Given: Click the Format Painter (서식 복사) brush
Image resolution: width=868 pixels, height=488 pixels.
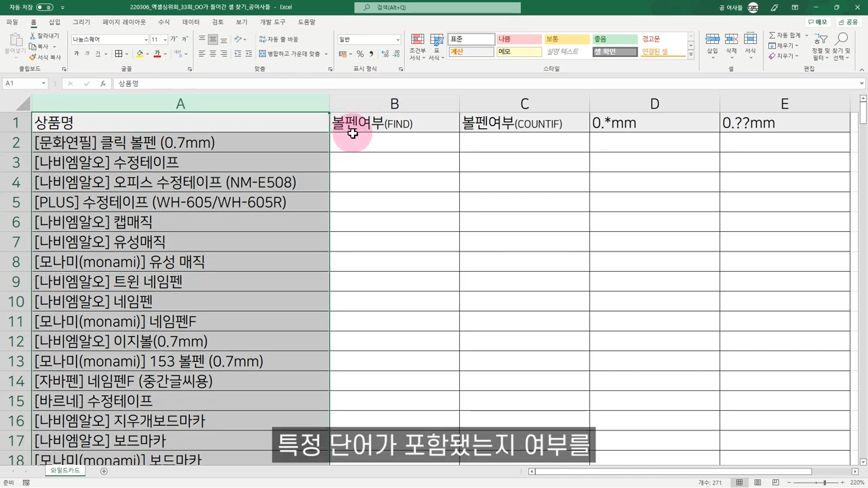Looking at the screenshot, I should point(33,58).
